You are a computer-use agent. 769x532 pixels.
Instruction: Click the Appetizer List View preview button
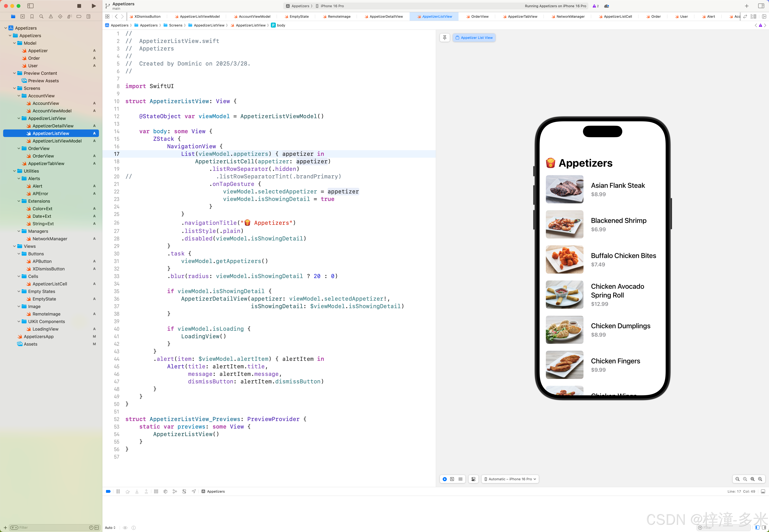point(474,38)
